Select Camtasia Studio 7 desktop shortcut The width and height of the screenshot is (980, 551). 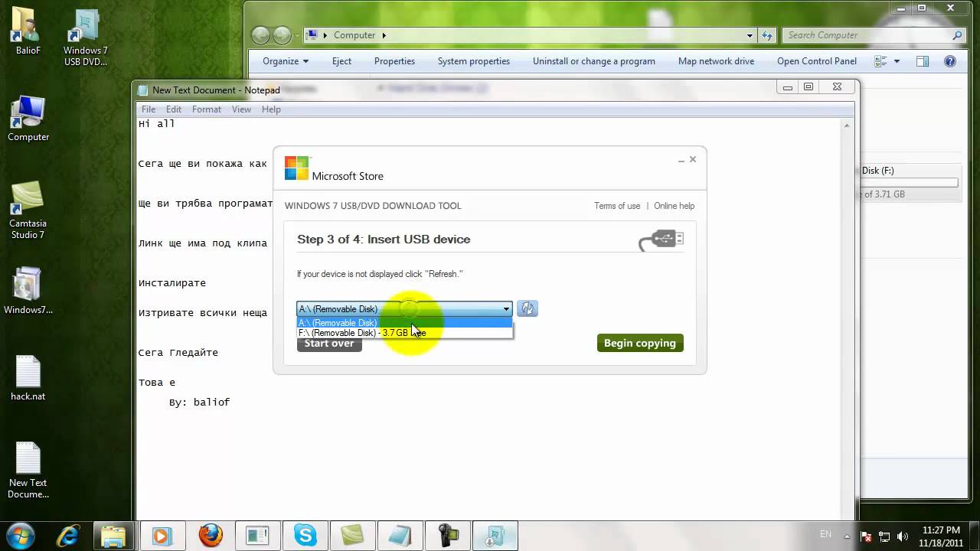(28, 210)
